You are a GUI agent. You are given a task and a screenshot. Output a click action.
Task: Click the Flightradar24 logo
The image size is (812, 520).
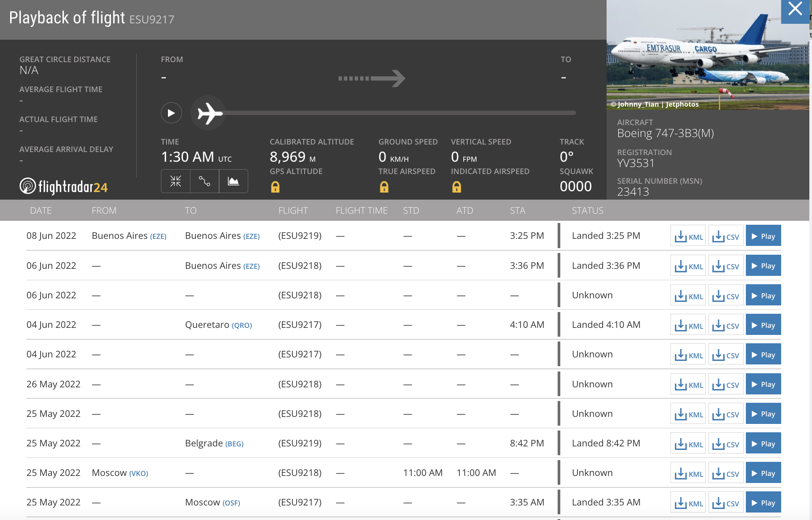coord(64,187)
